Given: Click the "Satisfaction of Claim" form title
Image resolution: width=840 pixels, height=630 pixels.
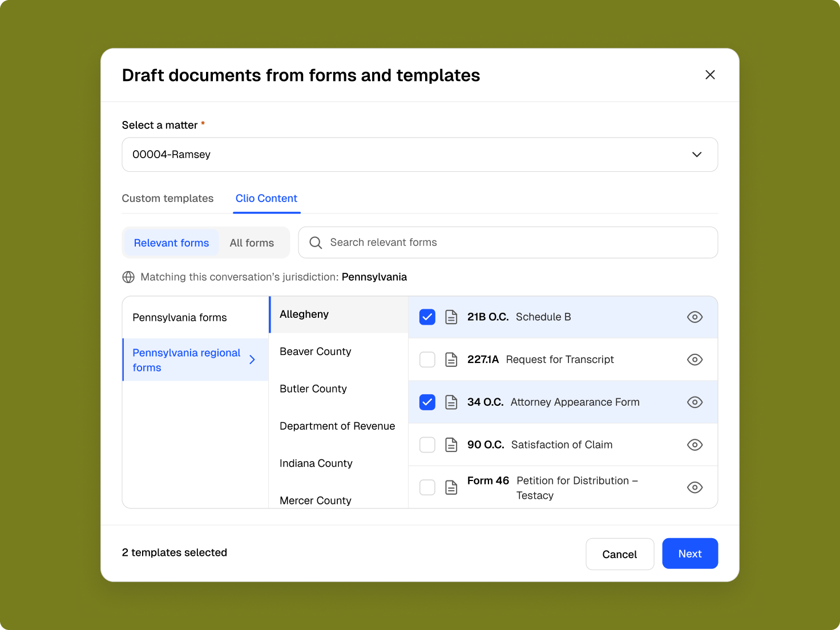Looking at the screenshot, I should pos(562,445).
